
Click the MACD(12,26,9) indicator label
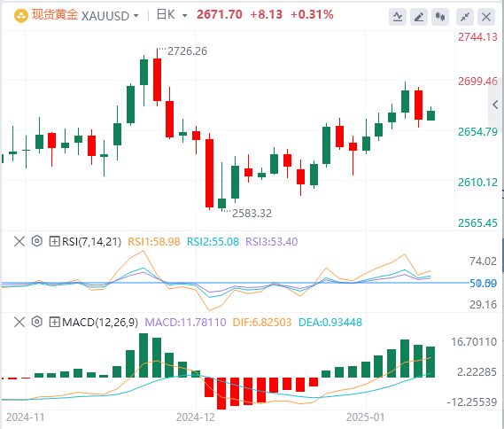tap(100, 323)
